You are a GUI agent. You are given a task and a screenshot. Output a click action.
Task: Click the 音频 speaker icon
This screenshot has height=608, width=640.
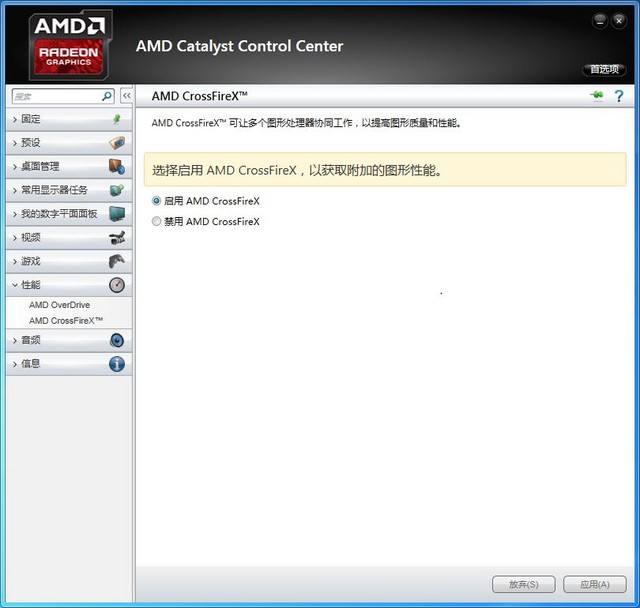coord(117,340)
